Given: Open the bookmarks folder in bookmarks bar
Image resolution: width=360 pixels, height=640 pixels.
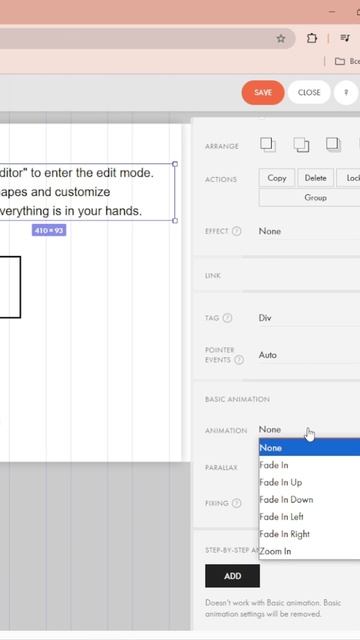Looking at the screenshot, I should coord(347,61).
